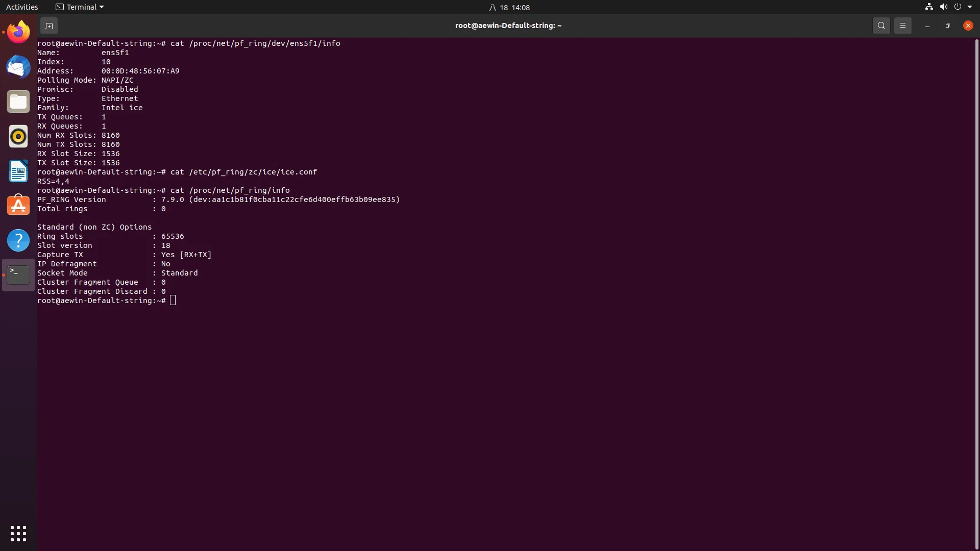Viewport: 980px width, 551px height.
Task: Open terminal search with the magnifier icon
Action: pos(881,25)
